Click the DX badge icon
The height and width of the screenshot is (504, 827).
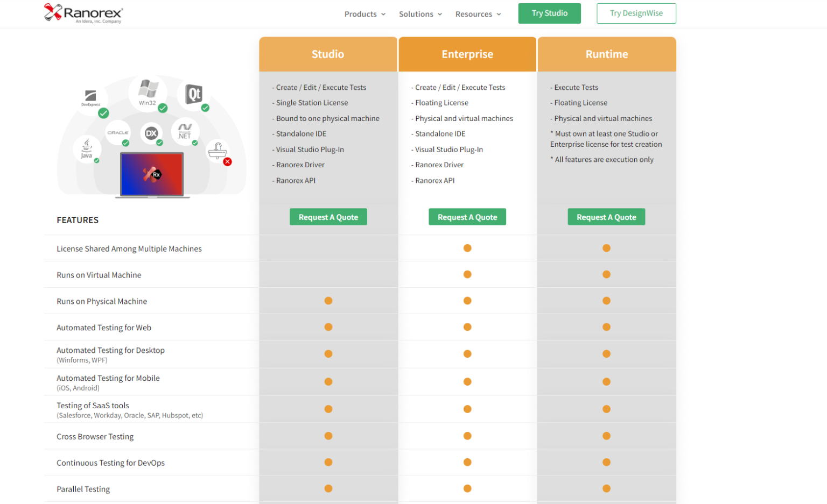click(152, 132)
